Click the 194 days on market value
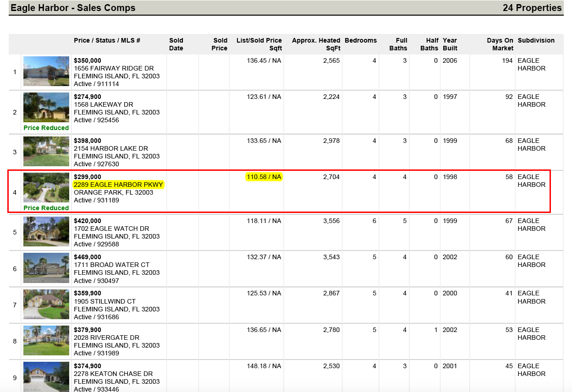The image size is (572, 392). 507,60
